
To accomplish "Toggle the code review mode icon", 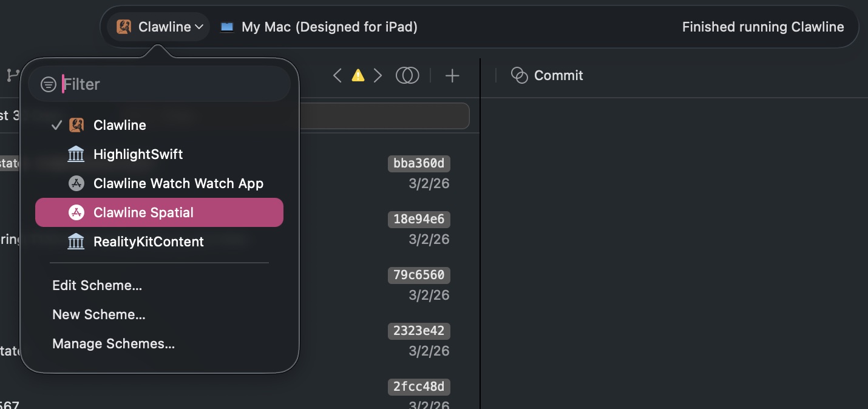I will (408, 75).
